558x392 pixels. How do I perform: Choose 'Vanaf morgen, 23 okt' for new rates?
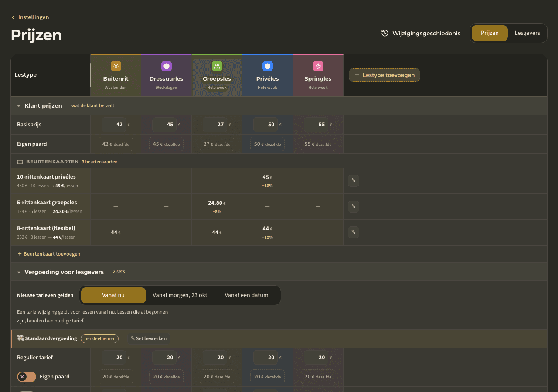pyautogui.click(x=180, y=295)
